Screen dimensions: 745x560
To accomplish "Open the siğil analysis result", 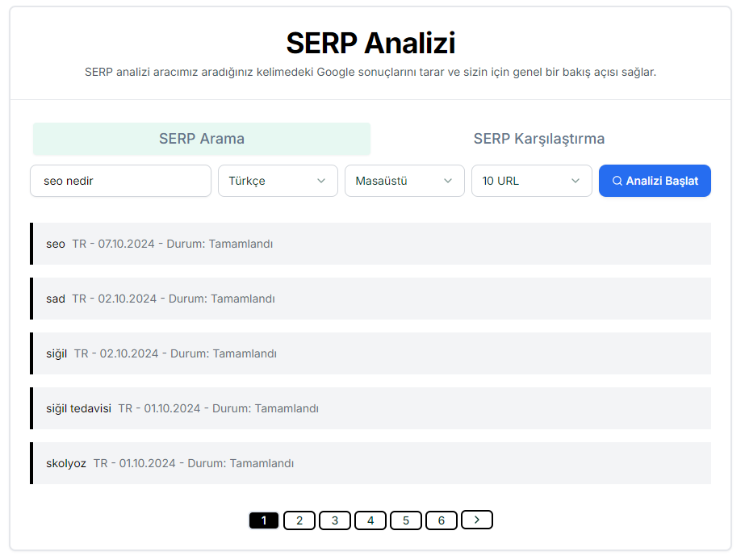I will (x=371, y=353).
